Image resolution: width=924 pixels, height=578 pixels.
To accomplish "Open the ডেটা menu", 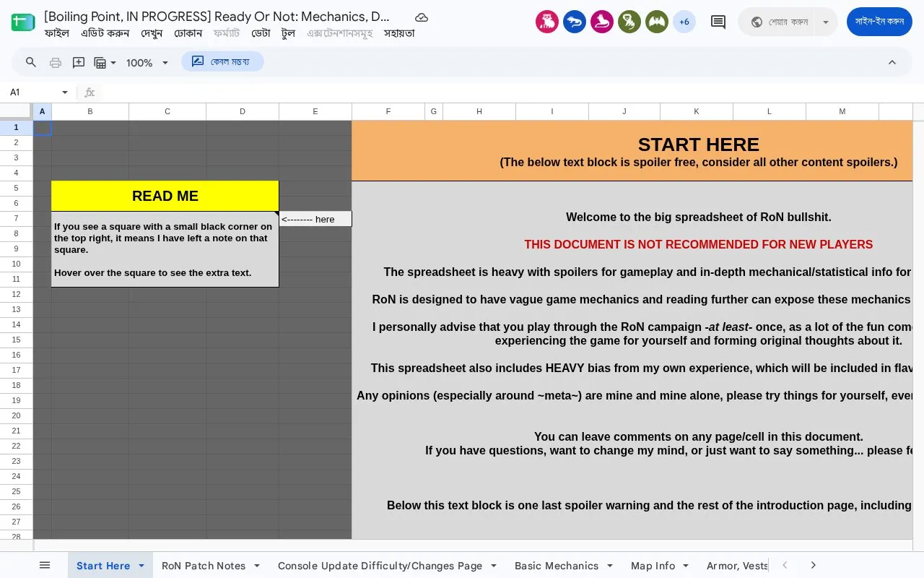I will [261, 33].
